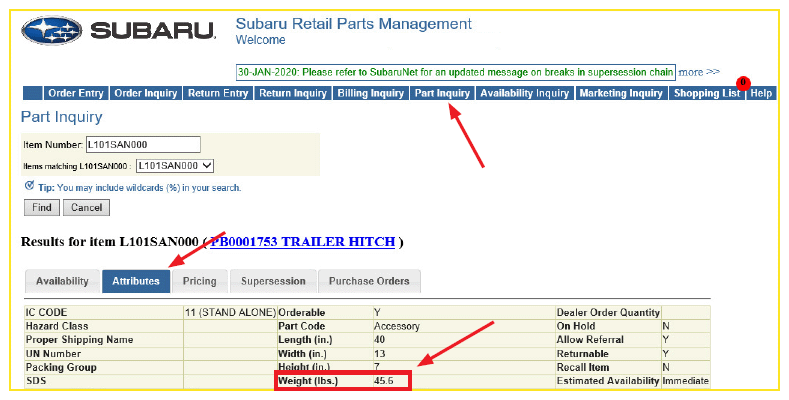Open Billing Inquiry
Viewport: 789px width, 400px height.
370,93
